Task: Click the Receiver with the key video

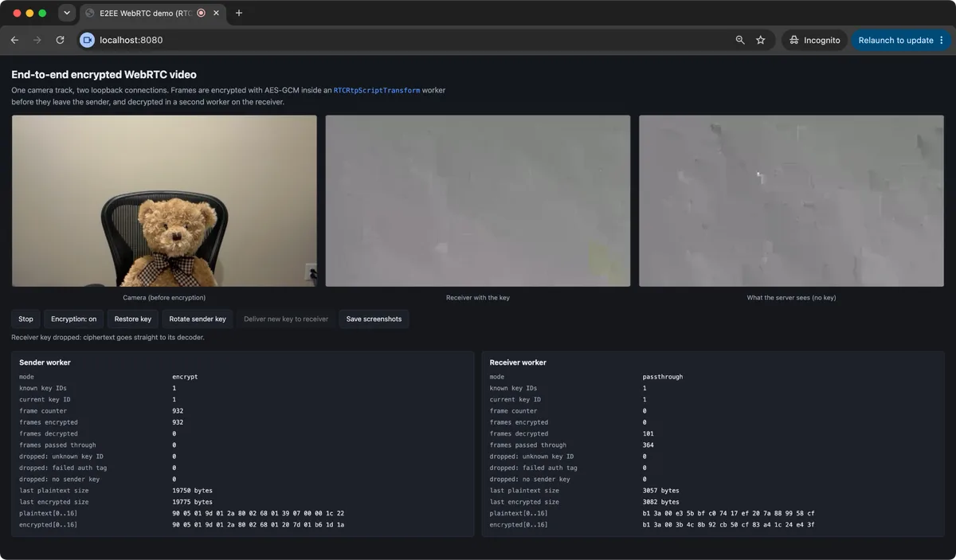Action: pyautogui.click(x=478, y=201)
